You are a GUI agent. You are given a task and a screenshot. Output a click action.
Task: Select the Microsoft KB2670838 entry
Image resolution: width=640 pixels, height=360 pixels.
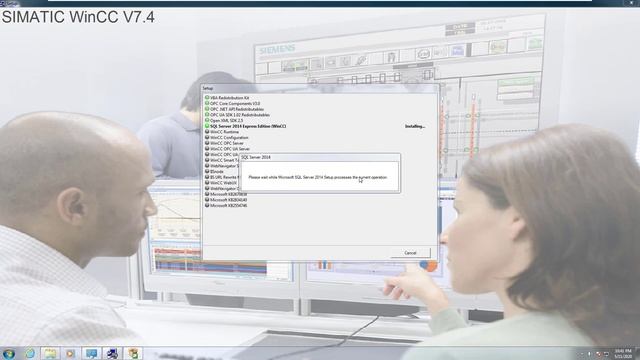[x=229, y=194]
